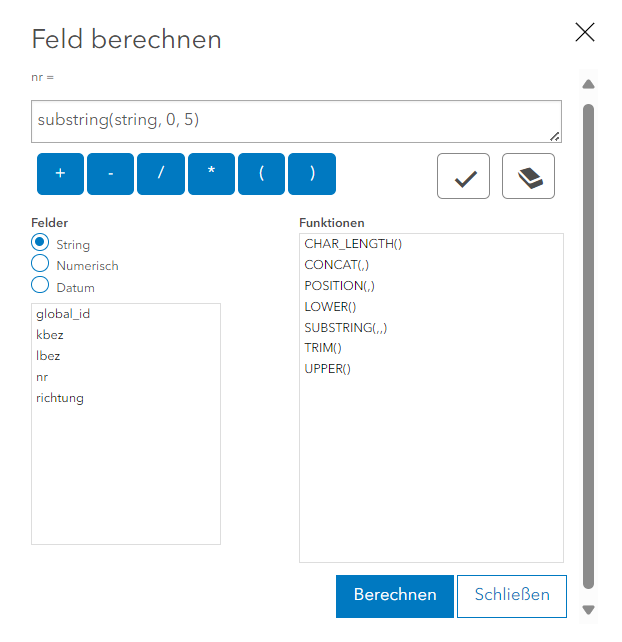
Task: Click the Schließen button
Action: click(512, 596)
